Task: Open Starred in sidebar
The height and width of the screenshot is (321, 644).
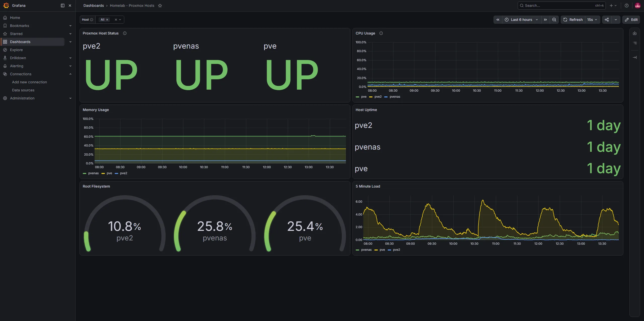Action: click(16, 34)
